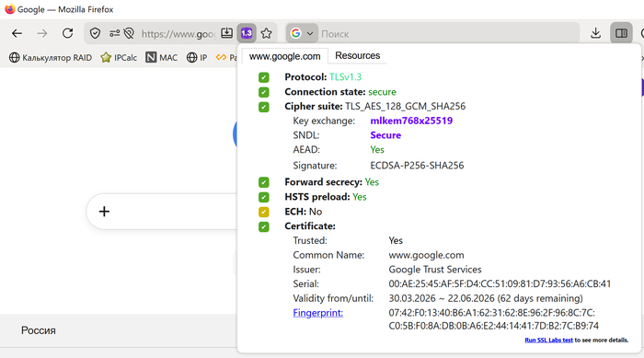Click the yellow check beside ECH
The width and height of the screenshot is (644, 358).
(x=264, y=212)
